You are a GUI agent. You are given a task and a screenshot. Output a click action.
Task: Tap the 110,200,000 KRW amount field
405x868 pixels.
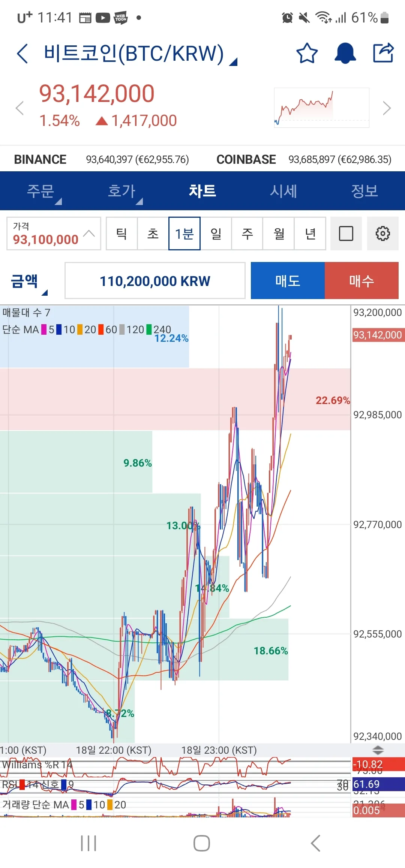pyautogui.click(x=155, y=281)
